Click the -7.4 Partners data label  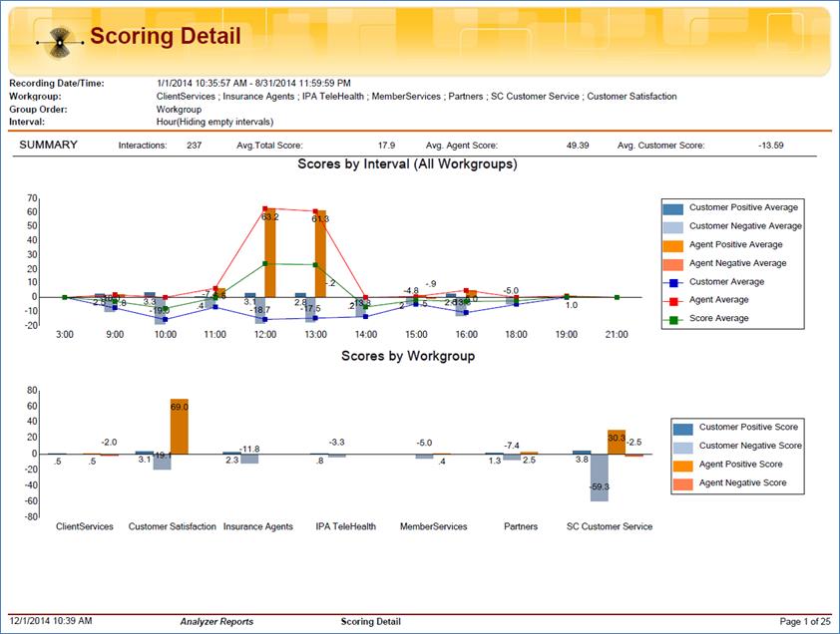(x=512, y=446)
